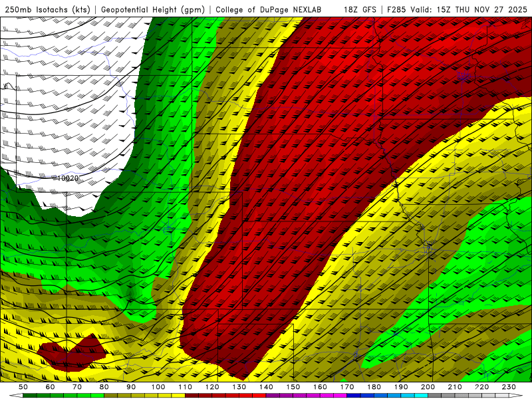Click the colorbar label 140
Viewport: 532px width, 399px height.
point(266,387)
